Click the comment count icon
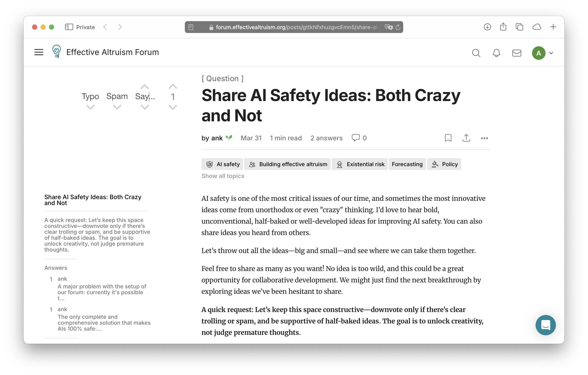Screen dimensions: 588x375 pos(355,138)
